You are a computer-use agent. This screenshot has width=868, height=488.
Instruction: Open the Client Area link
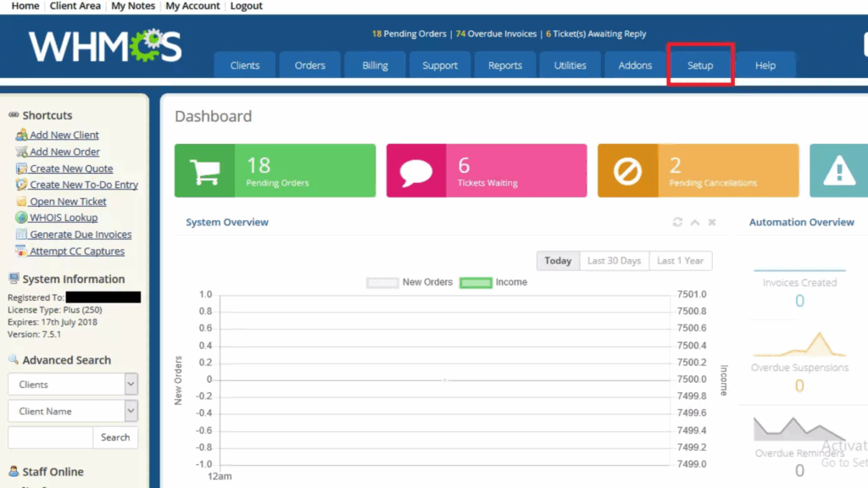pyautogui.click(x=75, y=6)
